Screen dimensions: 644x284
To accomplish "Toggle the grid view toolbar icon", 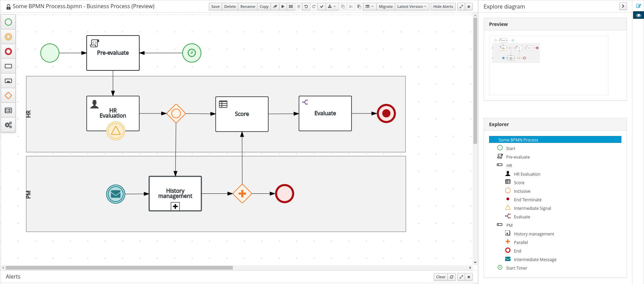I will 291,6.
